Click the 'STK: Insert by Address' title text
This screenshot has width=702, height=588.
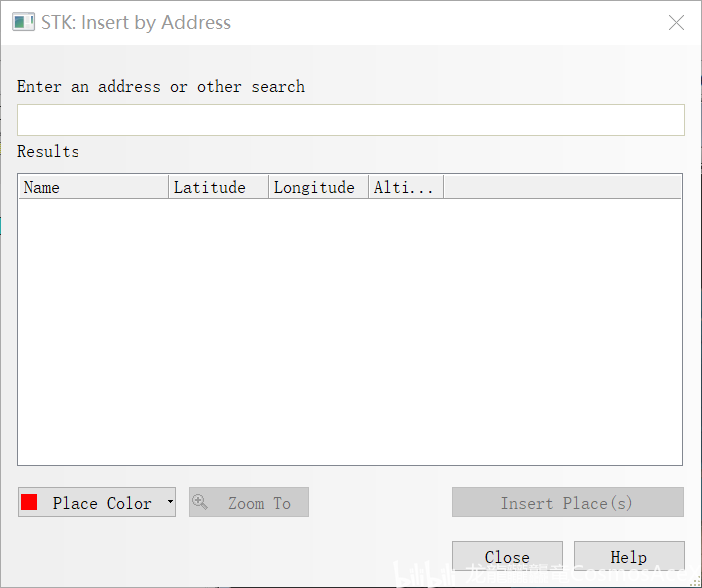(136, 23)
